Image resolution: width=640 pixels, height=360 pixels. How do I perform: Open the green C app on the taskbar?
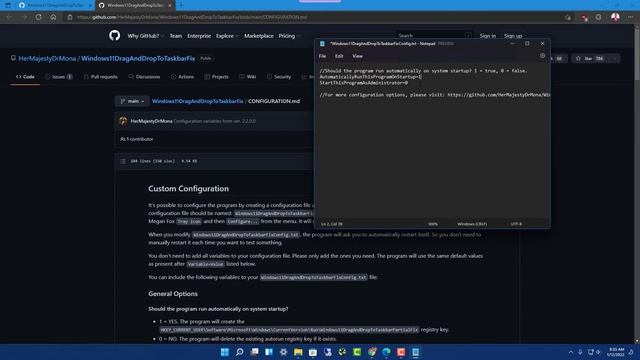tap(357, 352)
